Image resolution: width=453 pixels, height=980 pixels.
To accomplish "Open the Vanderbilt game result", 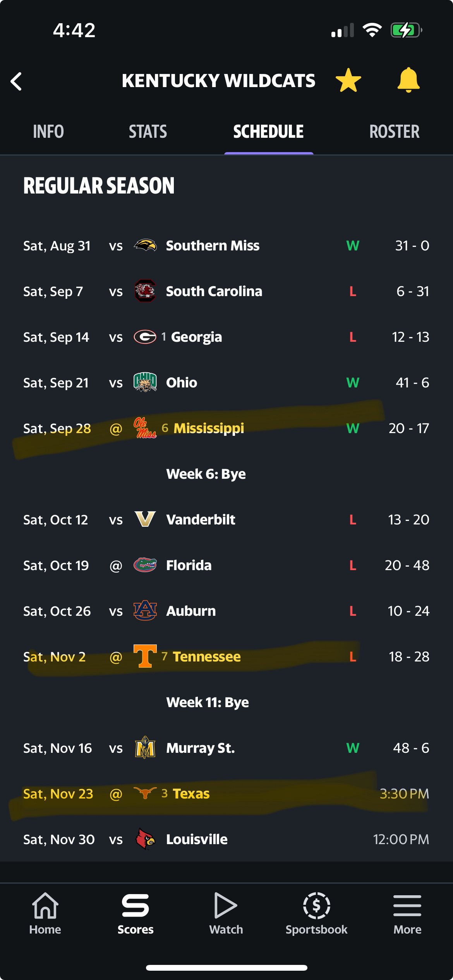I will 408,519.
